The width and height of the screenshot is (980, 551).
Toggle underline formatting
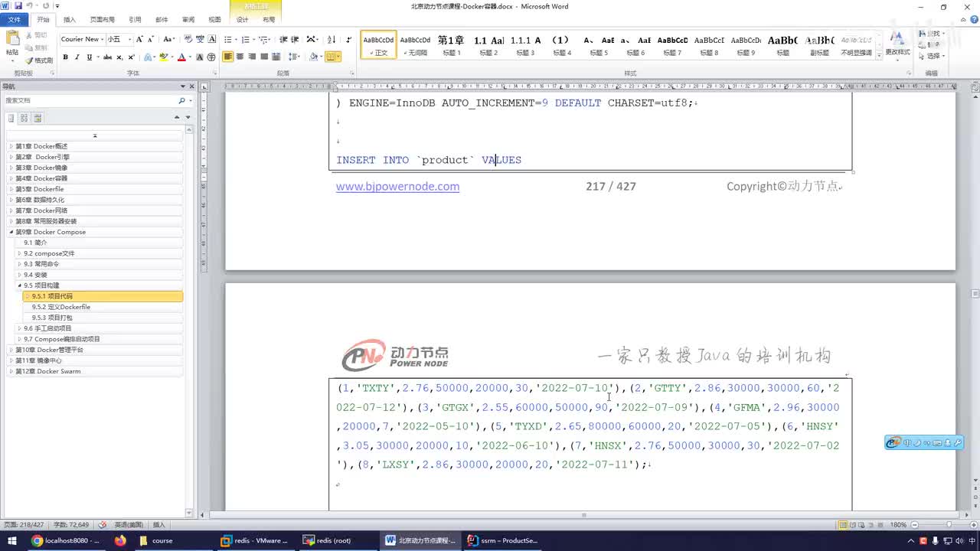89,57
